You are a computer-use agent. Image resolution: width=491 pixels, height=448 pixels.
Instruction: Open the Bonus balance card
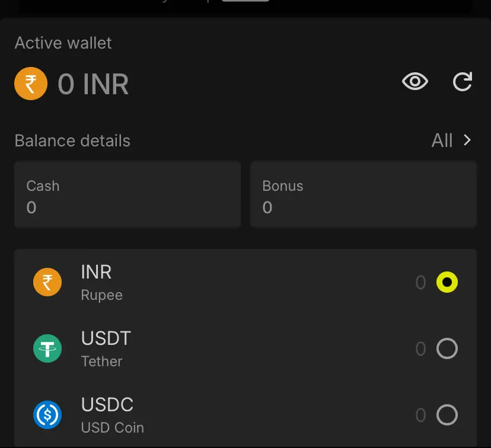[x=364, y=194]
